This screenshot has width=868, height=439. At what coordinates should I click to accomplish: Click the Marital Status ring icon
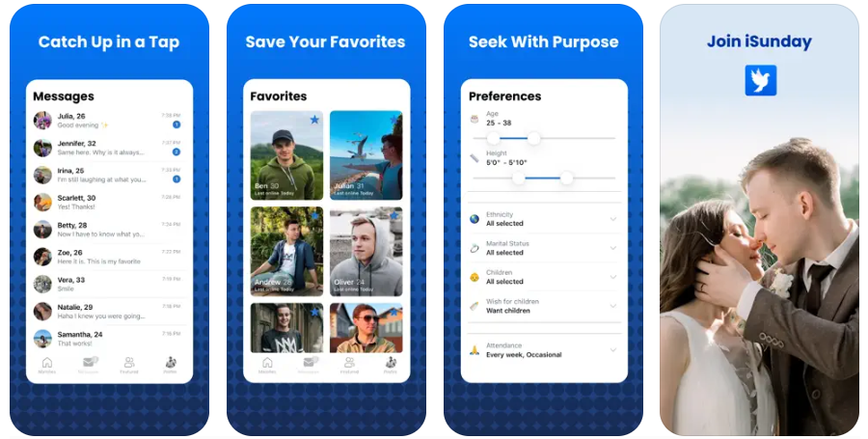pos(475,248)
